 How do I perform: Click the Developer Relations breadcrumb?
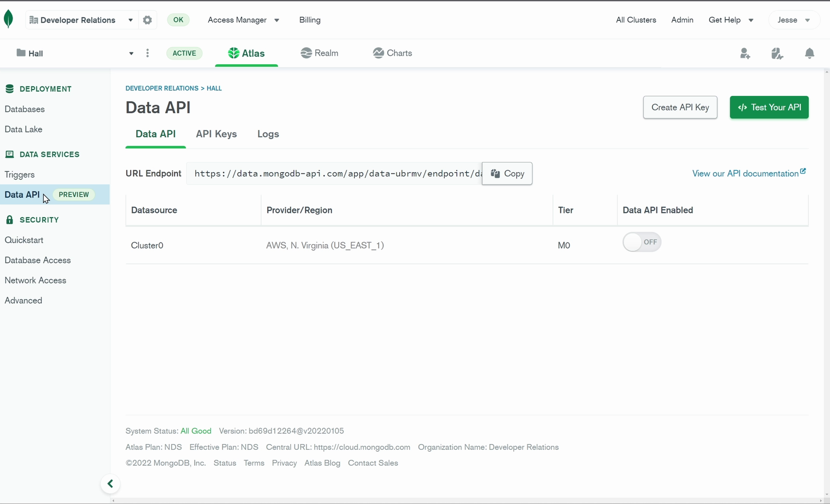(162, 88)
